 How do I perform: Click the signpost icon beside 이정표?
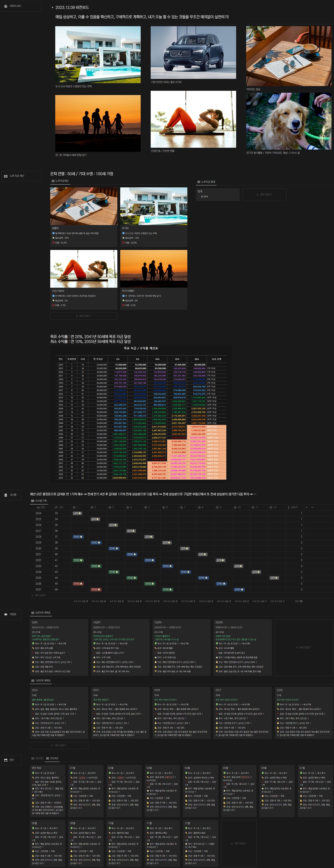6,614
